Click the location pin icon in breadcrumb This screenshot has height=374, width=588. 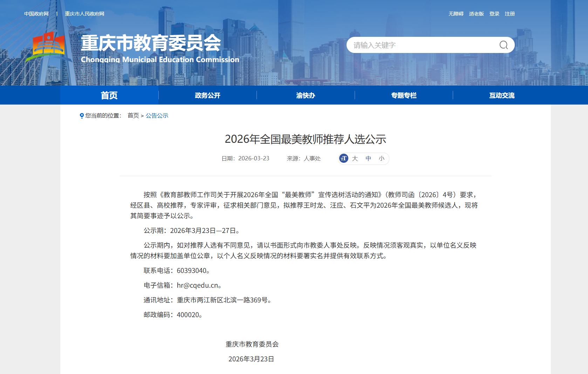82,116
